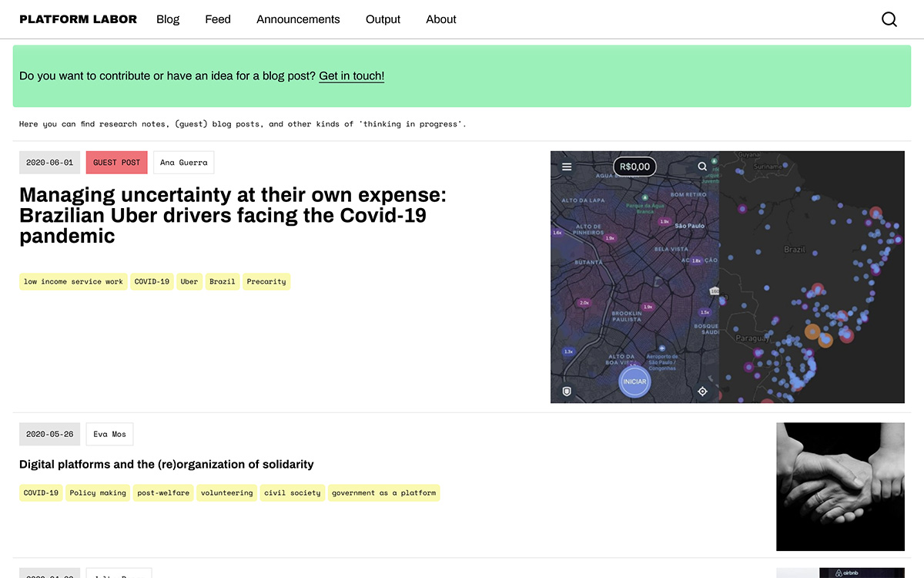Click the 'Get in touch!' link

(351, 76)
